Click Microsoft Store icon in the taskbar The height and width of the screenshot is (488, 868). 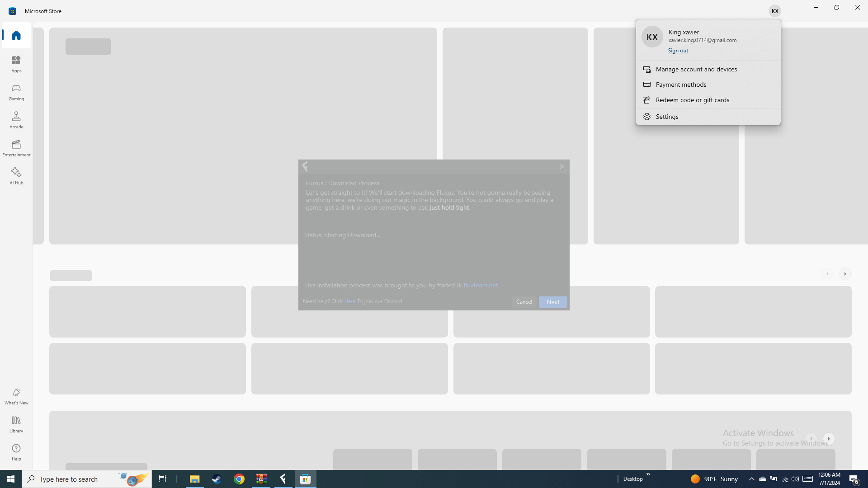(306, 479)
